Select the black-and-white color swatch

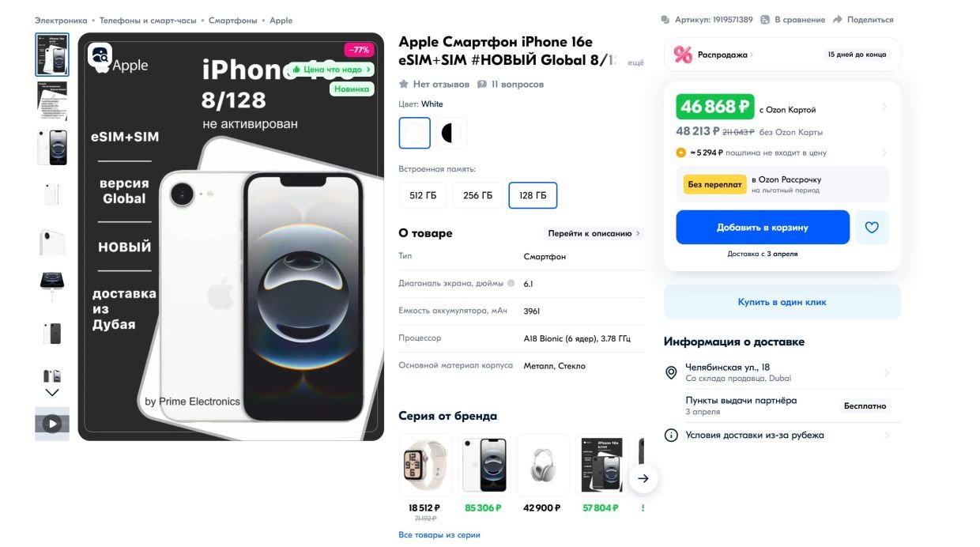(451, 133)
